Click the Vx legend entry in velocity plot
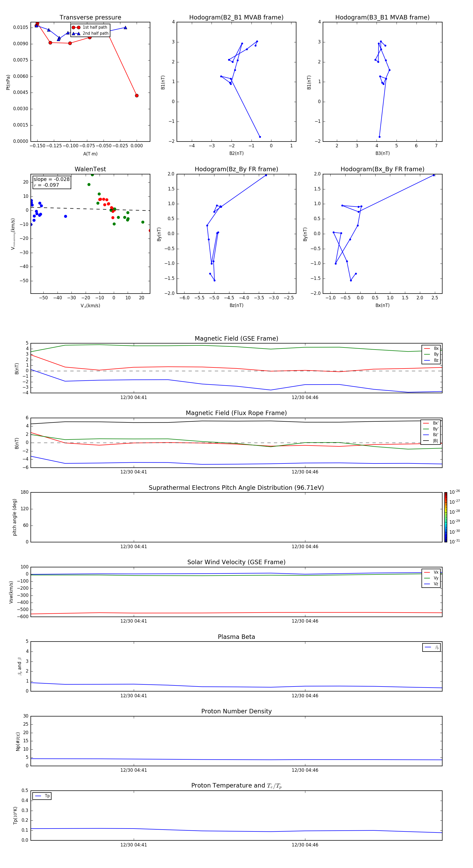This screenshot has height=868, width=473. [x=431, y=572]
